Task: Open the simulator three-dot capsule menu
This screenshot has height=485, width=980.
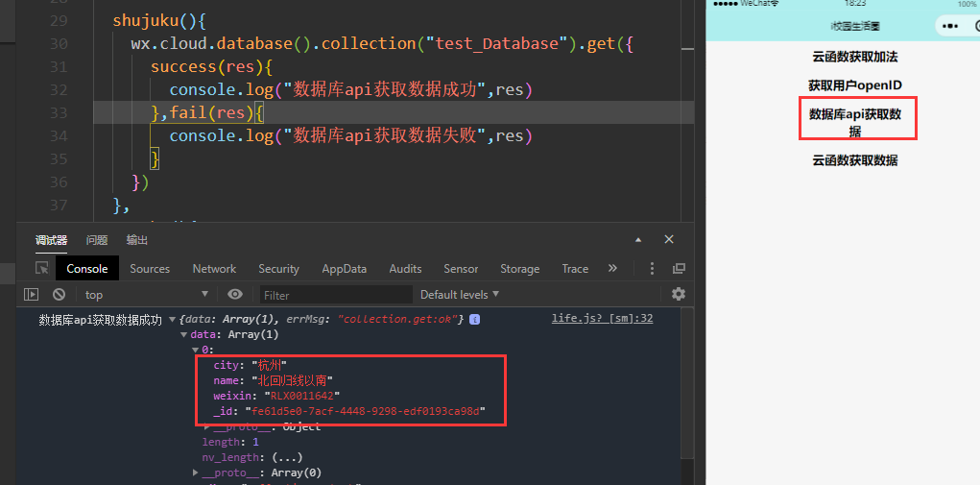Action: tap(949, 26)
